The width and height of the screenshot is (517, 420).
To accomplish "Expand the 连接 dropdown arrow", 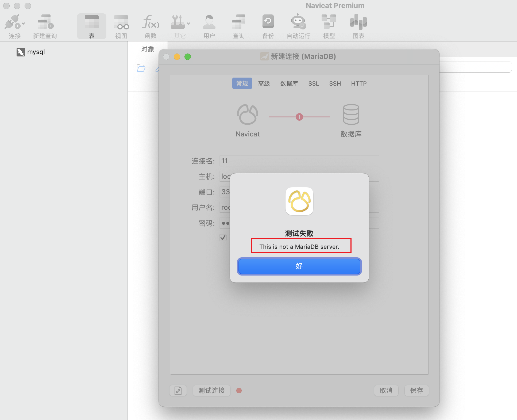I will 24,24.
